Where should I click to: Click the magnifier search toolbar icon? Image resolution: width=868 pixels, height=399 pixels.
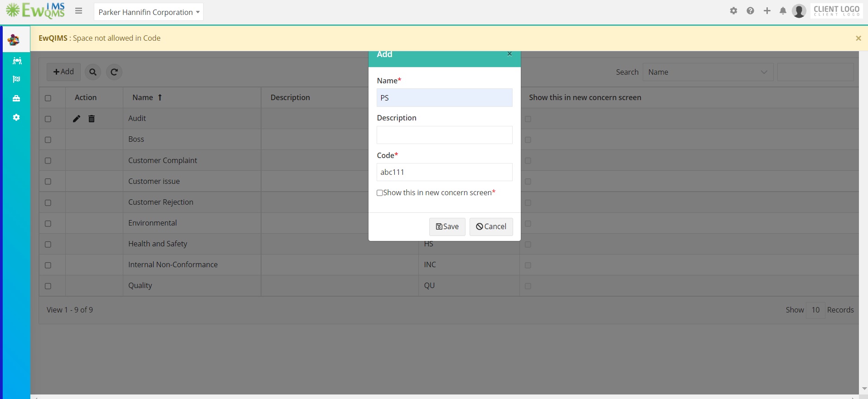93,72
